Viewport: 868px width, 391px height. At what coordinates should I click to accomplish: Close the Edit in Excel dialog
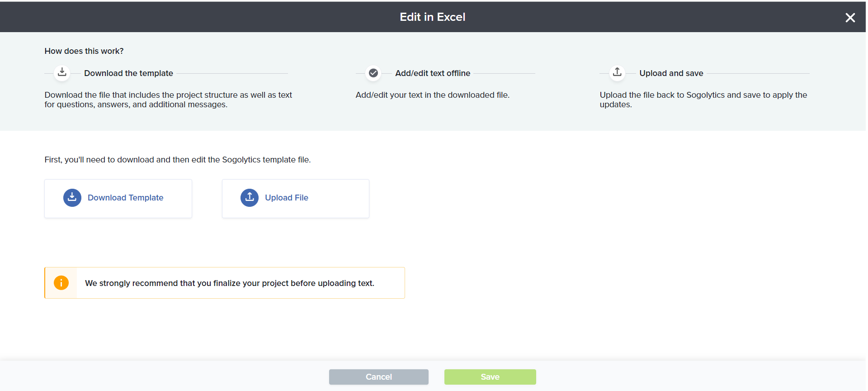pos(850,18)
